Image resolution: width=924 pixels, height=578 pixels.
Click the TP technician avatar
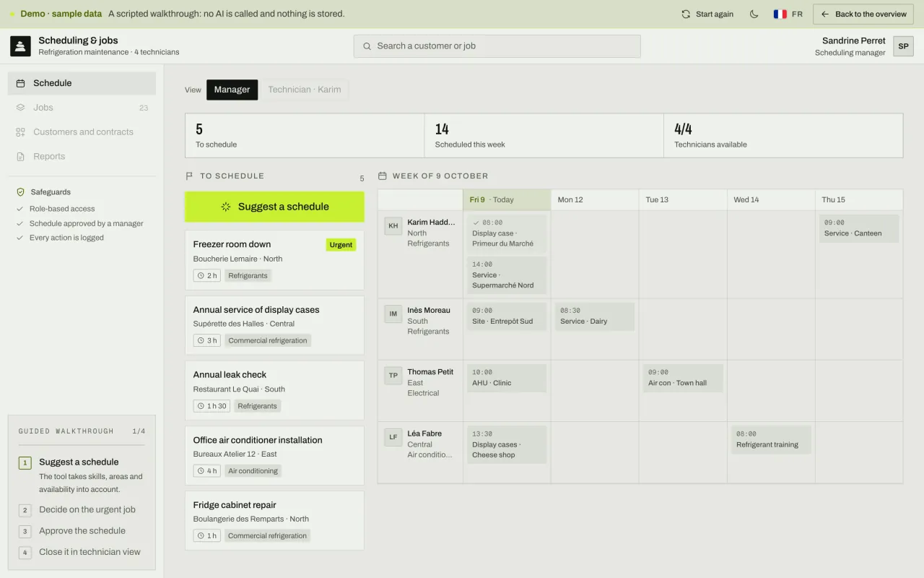coord(393,375)
